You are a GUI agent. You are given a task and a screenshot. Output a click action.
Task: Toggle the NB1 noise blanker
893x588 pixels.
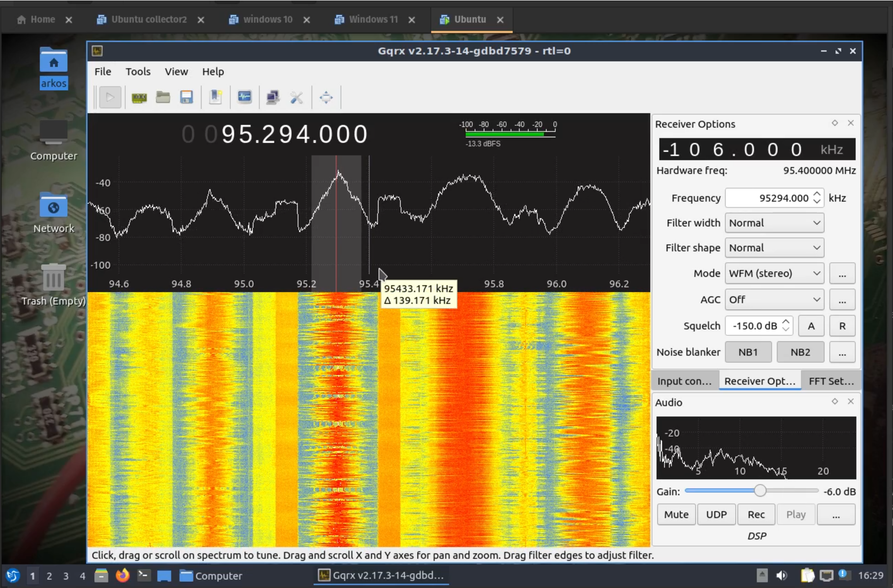(748, 352)
